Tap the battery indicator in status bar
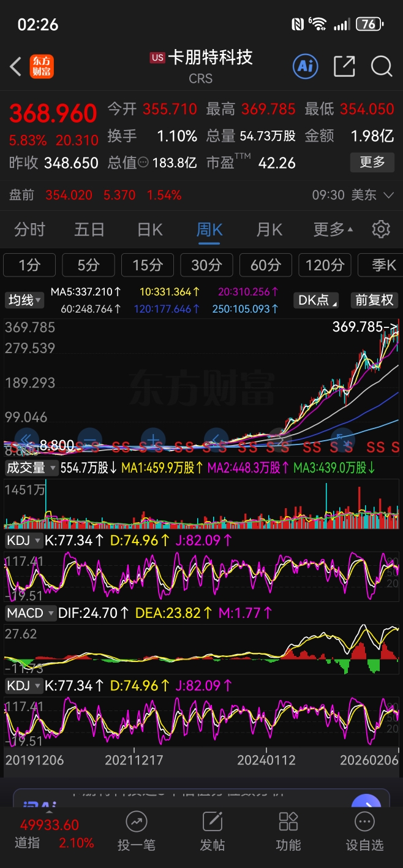This screenshot has height=868, width=403. (x=369, y=25)
